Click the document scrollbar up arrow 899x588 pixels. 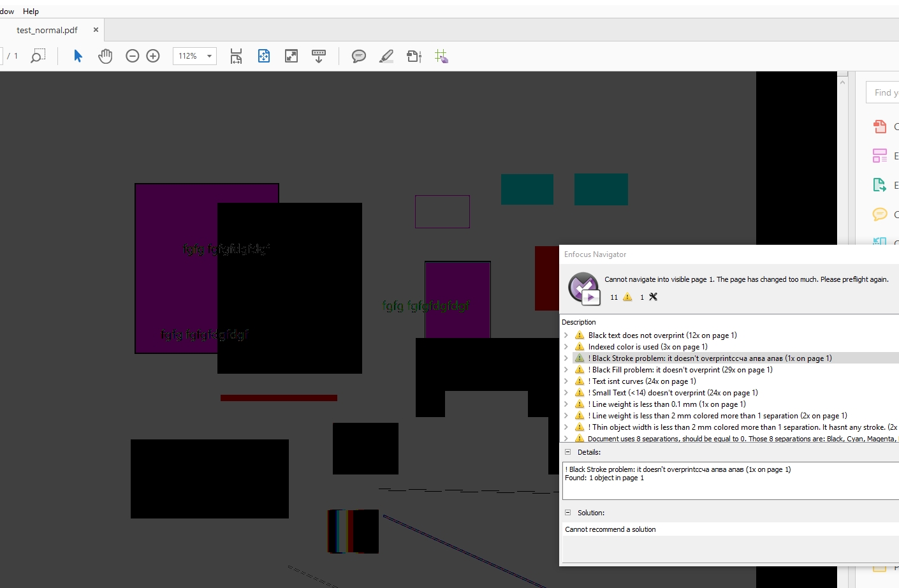[x=843, y=82]
